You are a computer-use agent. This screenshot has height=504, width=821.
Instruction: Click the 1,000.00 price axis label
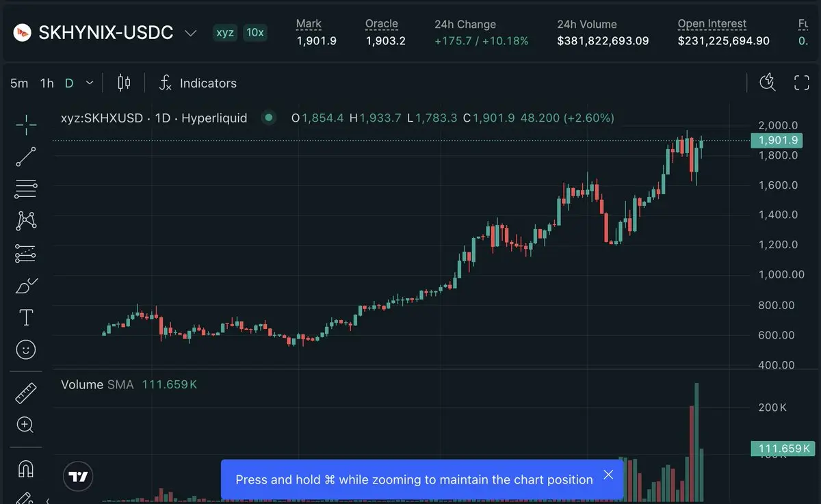(781, 274)
